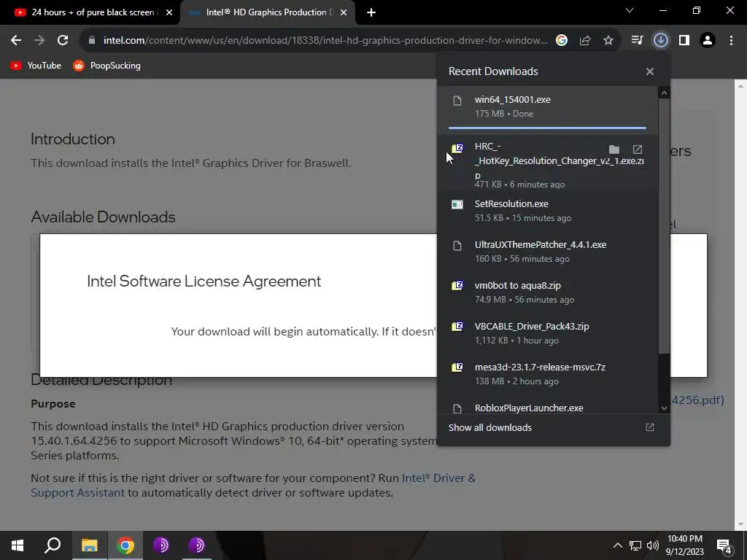Open the PoopSucking bookmark
The image size is (747, 560).
pyautogui.click(x=107, y=66)
